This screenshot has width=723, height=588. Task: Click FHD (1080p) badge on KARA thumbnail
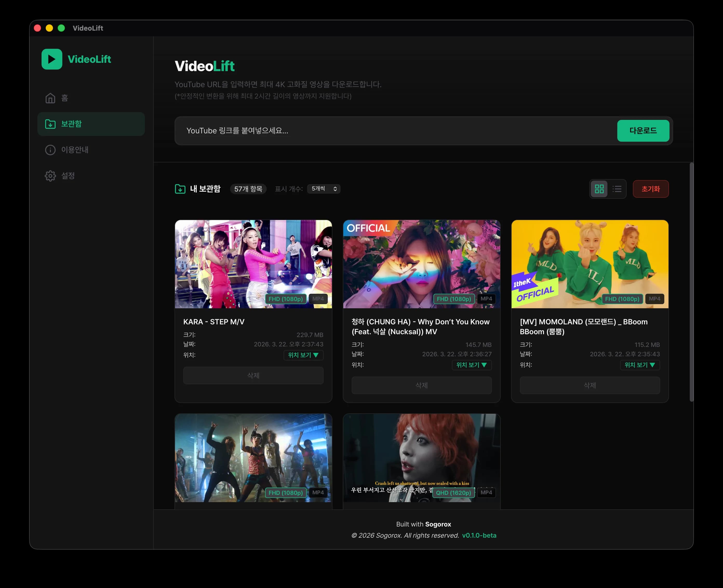[285, 299]
